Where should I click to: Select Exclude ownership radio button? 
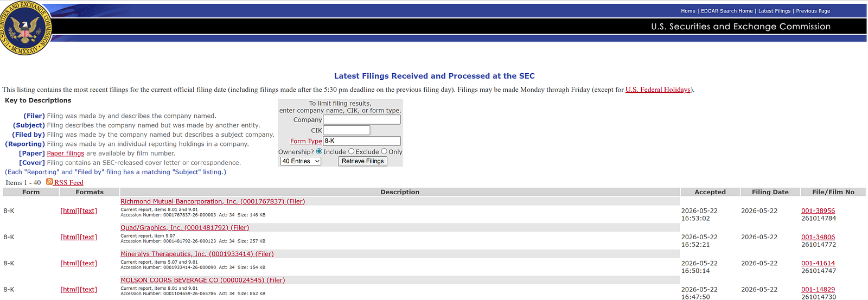(x=351, y=151)
